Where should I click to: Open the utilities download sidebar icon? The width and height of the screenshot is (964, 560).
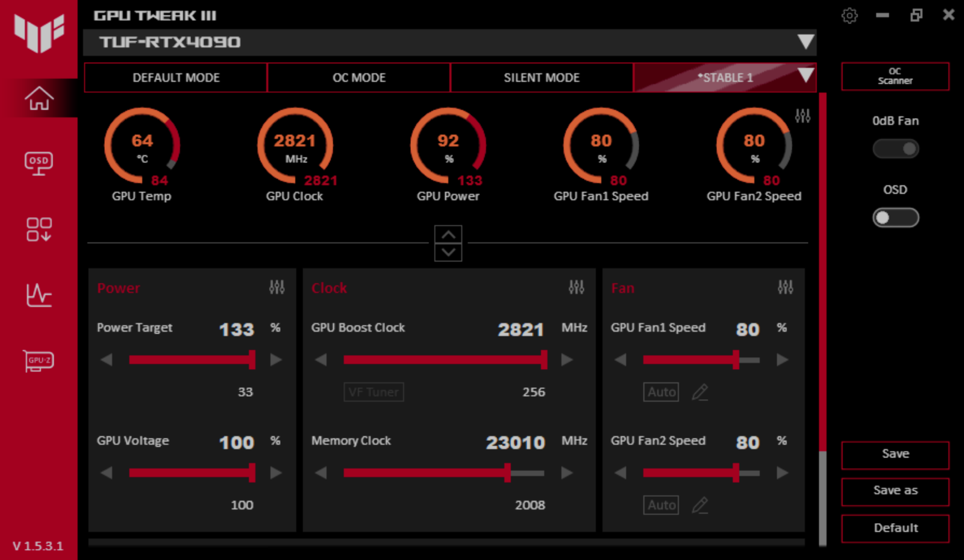tap(39, 229)
